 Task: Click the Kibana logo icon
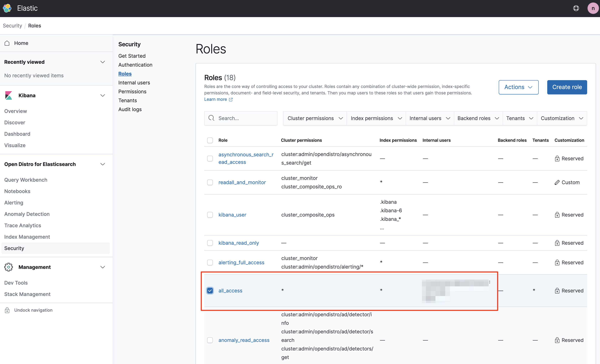tap(9, 95)
